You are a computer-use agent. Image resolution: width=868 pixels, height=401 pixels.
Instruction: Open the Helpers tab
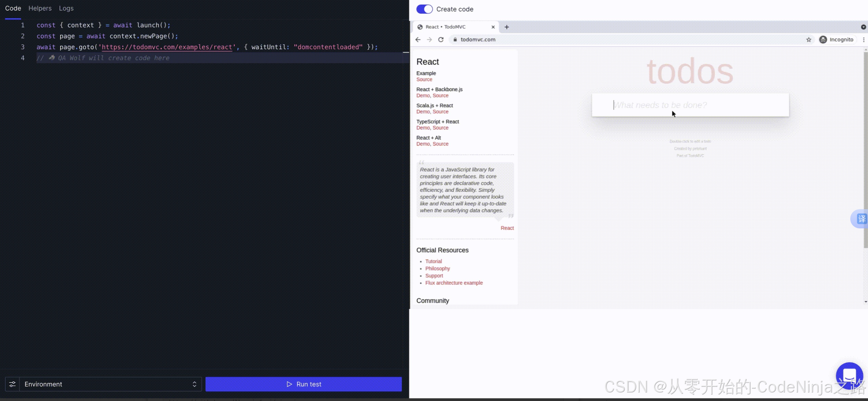40,8
